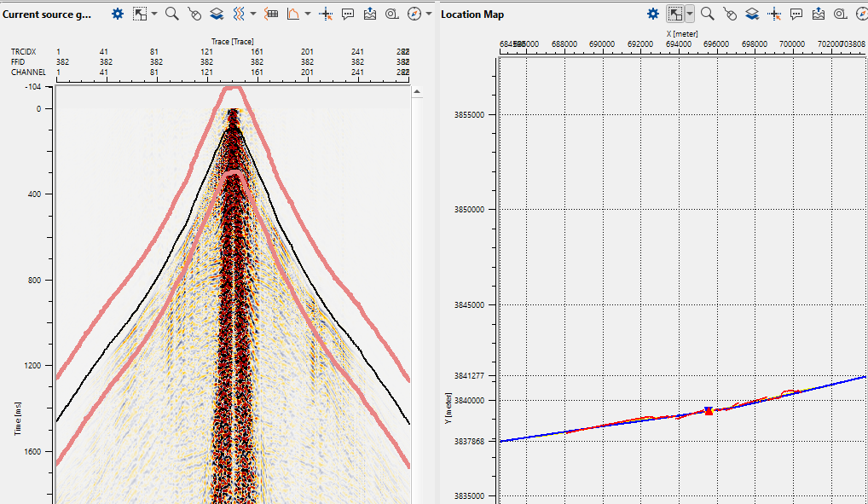Click the scroll-up arrow of the gather scrollbar
This screenshot has height=504, width=868.
[417, 91]
